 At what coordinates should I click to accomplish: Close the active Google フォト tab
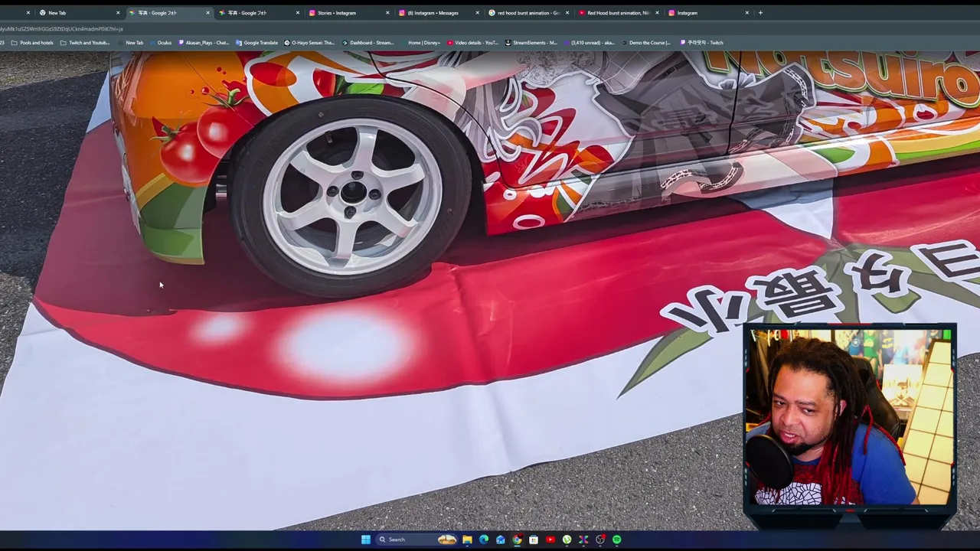coord(207,13)
